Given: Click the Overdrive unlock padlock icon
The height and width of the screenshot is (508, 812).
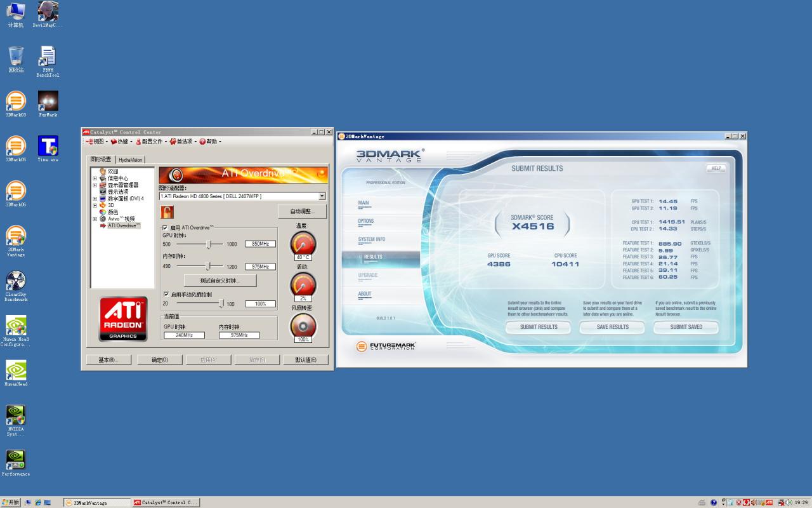Looking at the screenshot, I should [x=167, y=211].
